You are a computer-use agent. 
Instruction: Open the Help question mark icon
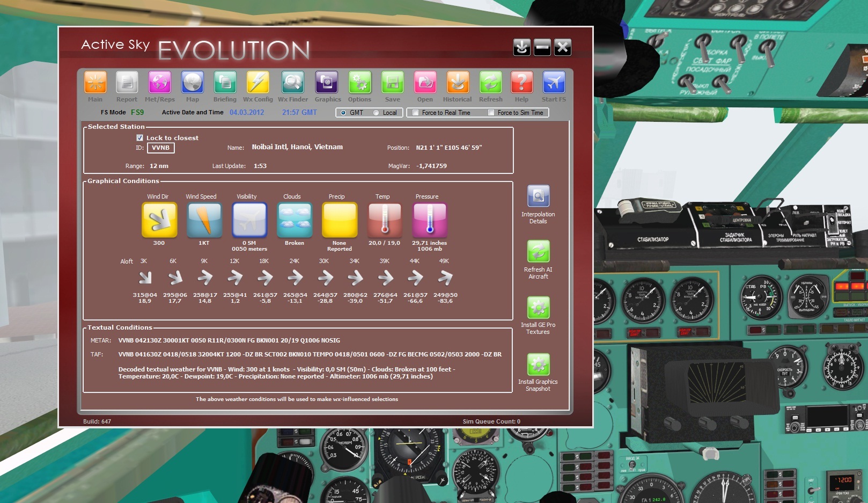click(x=522, y=83)
